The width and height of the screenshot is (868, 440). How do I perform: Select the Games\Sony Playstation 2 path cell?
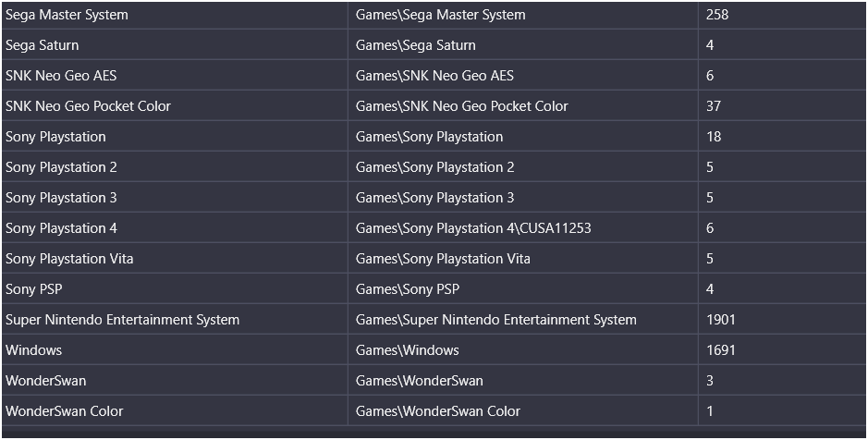(434, 167)
